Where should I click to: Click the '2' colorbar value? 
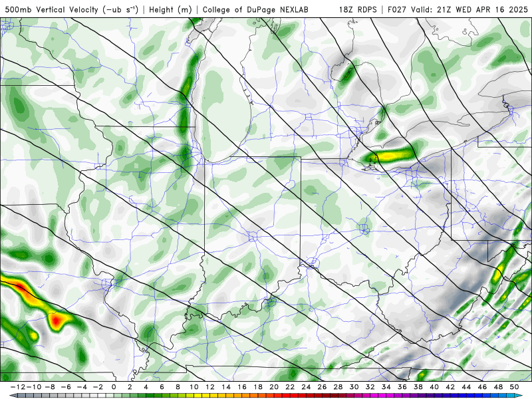point(130,387)
